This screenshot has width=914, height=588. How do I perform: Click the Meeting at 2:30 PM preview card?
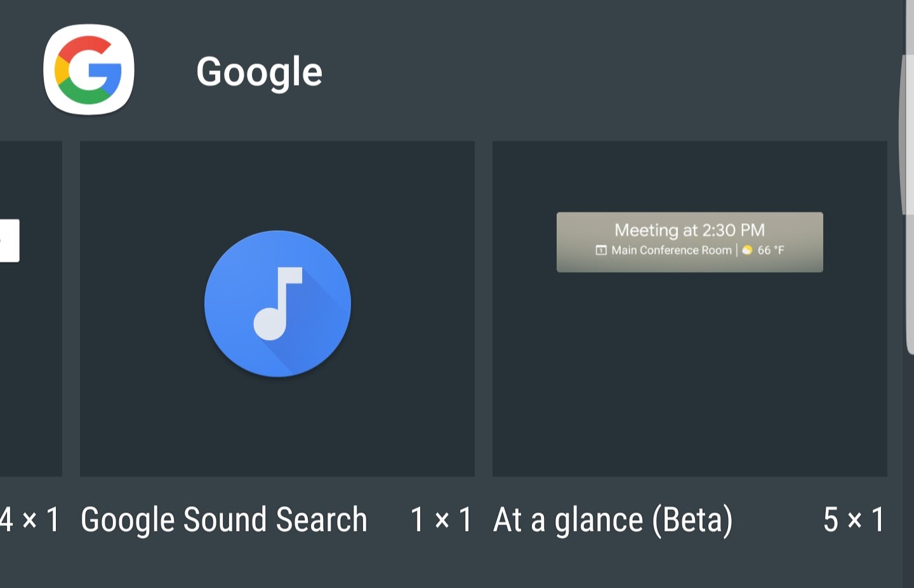[690, 242]
